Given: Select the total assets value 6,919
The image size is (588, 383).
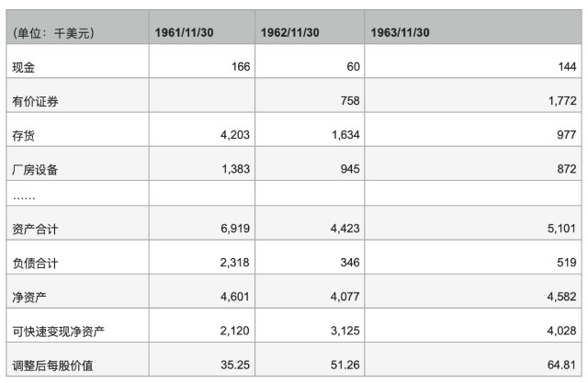Looking at the screenshot, I should click(x=230, y=229).
